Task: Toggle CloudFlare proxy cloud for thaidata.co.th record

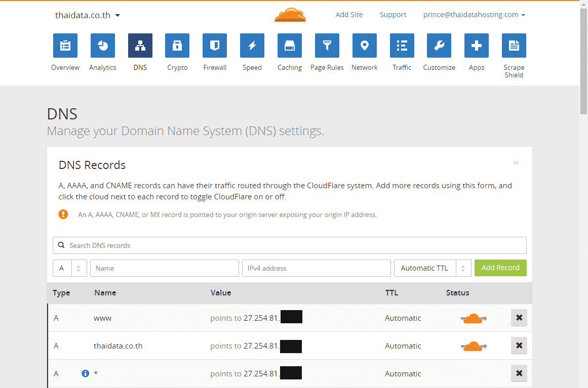Action: click(474, 346)
